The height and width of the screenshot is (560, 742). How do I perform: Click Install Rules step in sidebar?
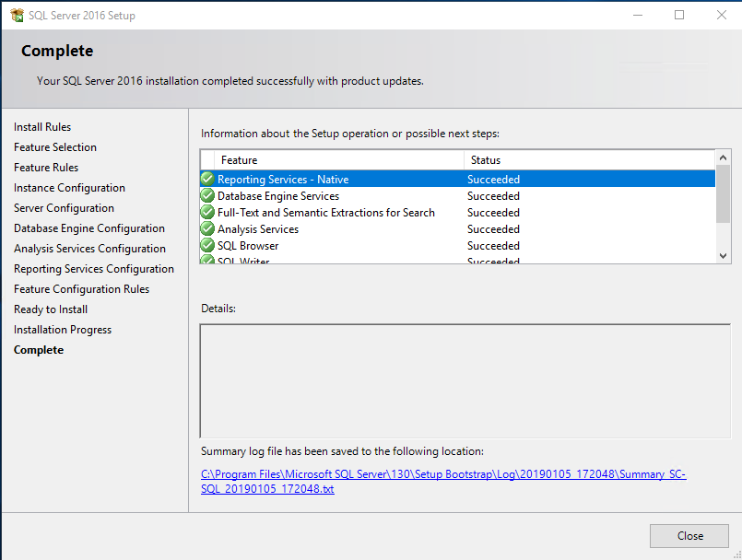[x=42, y=127]
